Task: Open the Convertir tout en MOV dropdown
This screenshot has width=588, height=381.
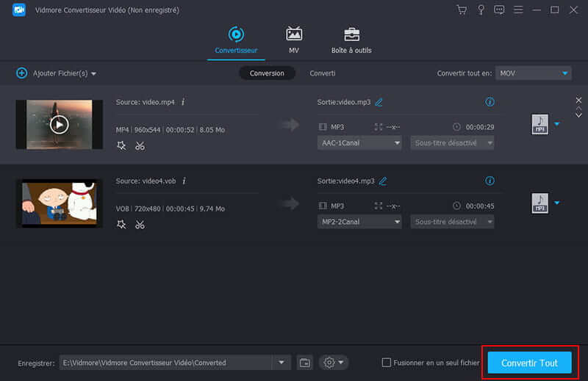Action: point(534,73)
